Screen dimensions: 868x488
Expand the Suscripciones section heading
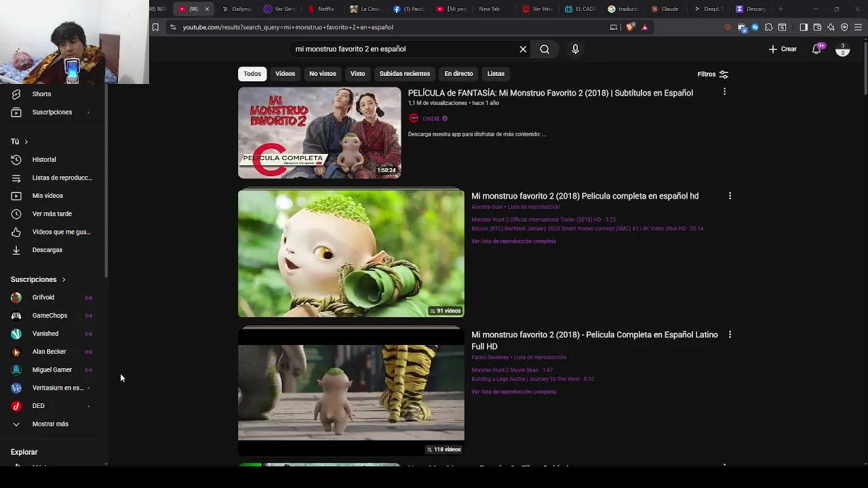(x=38, y=279)
